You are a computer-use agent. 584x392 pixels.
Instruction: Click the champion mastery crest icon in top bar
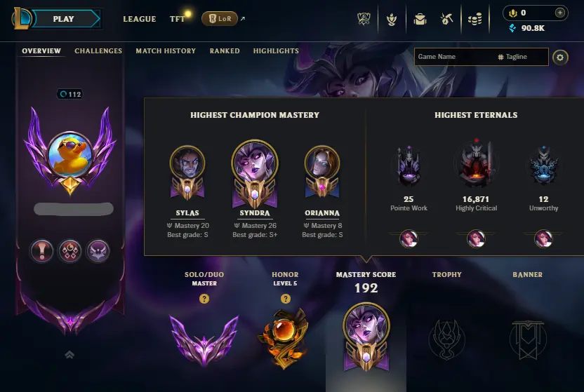click(392, 19)
